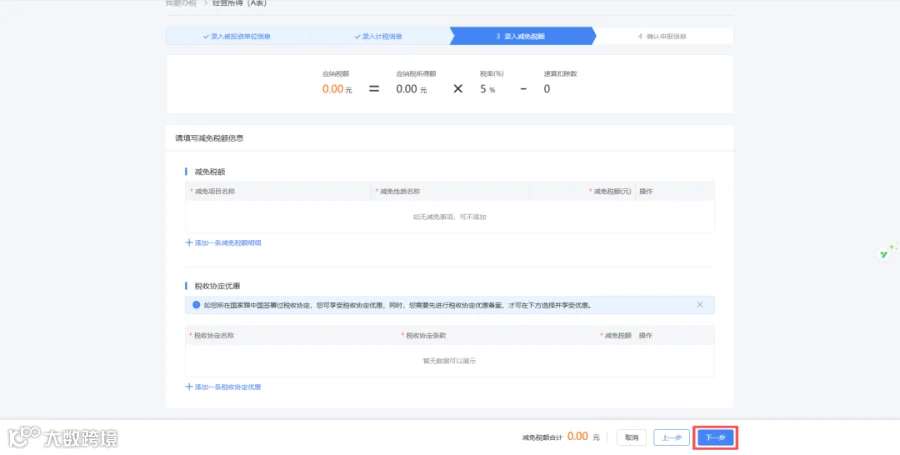The height and width of the screenshot is (455, 900).
Task: Click the 请填写减免税额信息 heading
Action: click(210, 138)
